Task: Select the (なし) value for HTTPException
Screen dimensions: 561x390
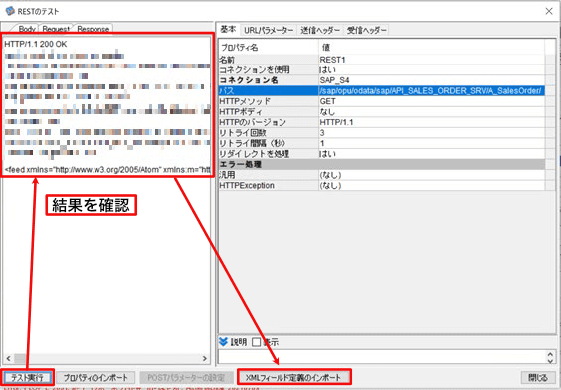Action: tap(431, 185)
